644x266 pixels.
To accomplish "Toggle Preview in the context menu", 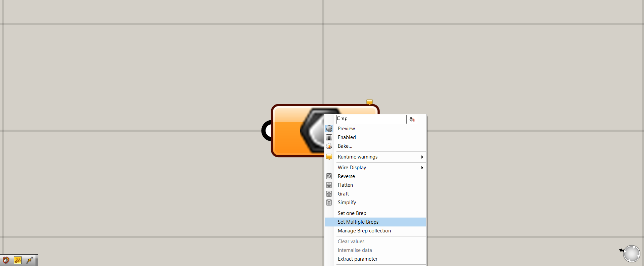I will click(x=375, y=129).
